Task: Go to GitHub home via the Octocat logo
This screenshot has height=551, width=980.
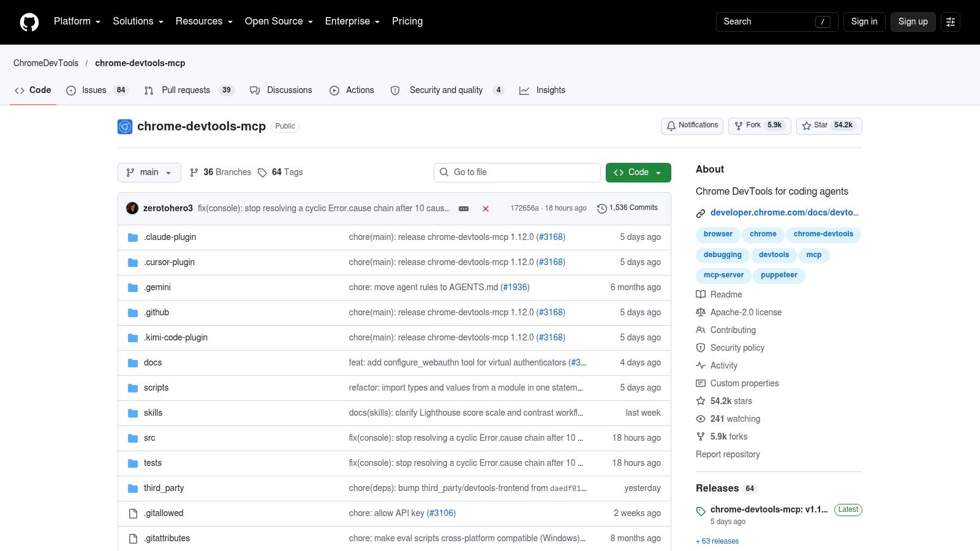Action: [29, 22]
